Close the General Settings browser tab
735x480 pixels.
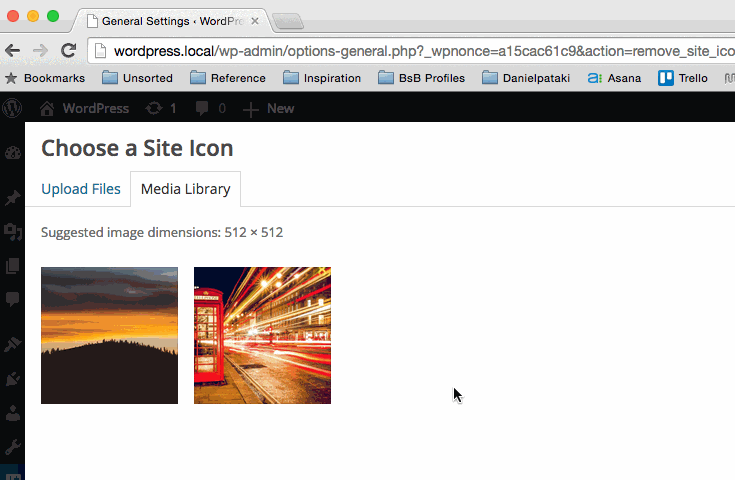pos(255,21)
